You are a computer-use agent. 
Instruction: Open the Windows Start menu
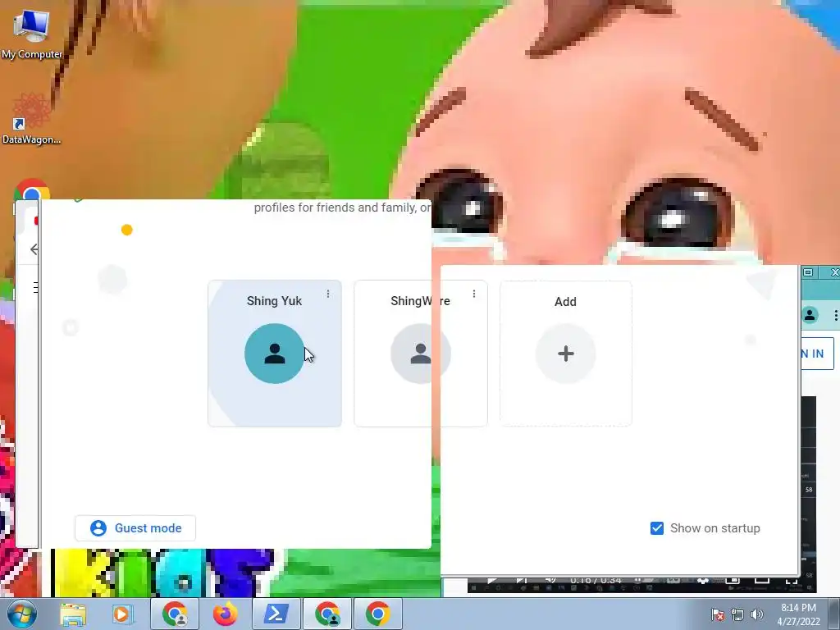pyautogui.click(x=21, y=614)
